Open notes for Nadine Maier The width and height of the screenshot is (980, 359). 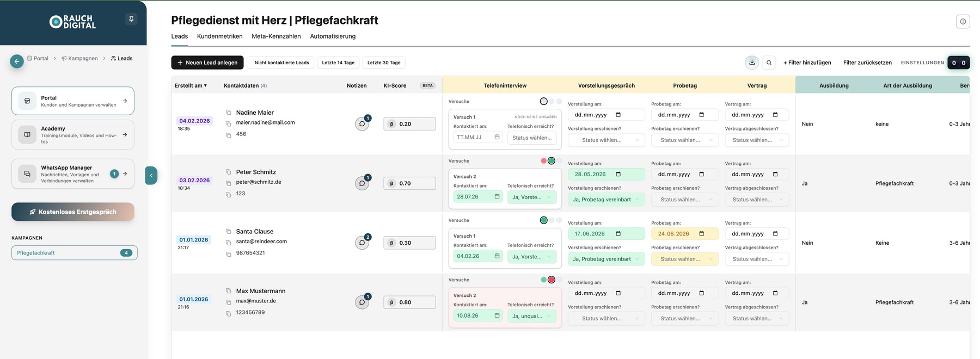point(362,124)
